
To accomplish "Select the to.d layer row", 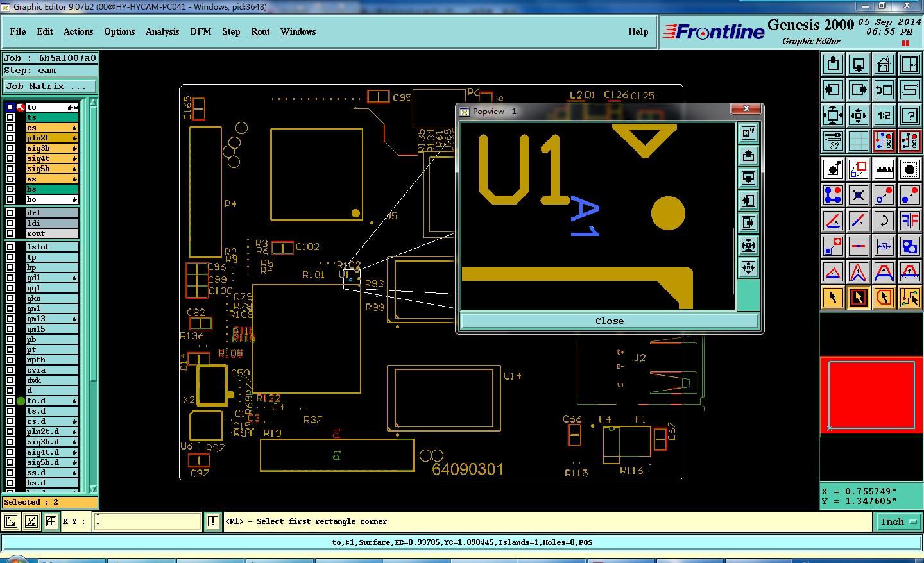I will point(52,401).
